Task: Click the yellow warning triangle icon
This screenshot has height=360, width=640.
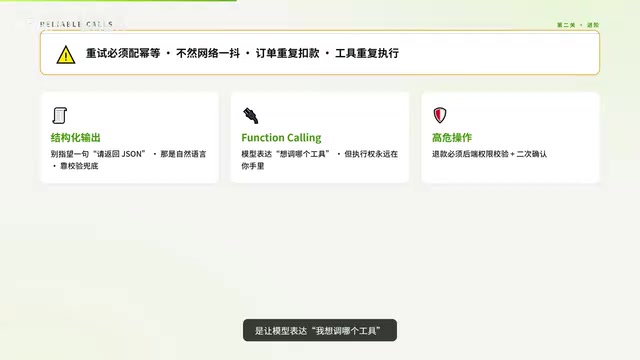Action: click(66, 55)
